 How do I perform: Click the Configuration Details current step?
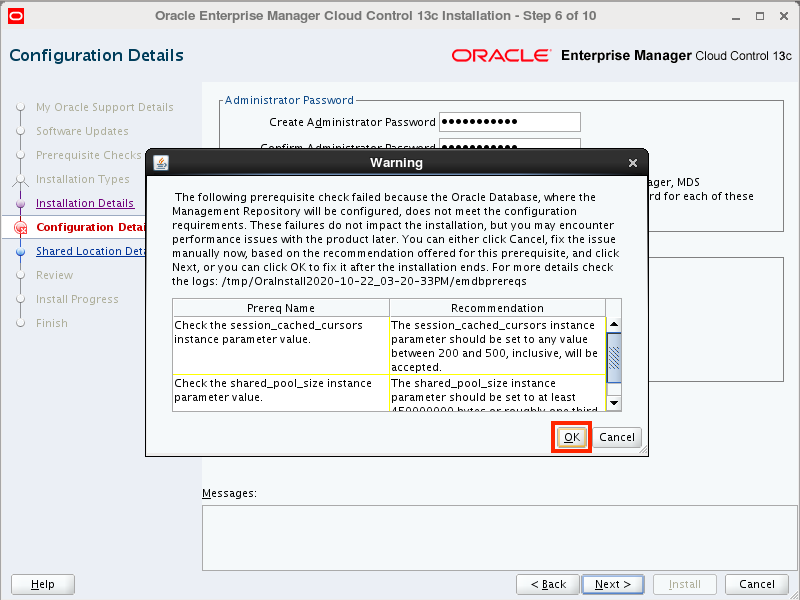pos(91,227)
